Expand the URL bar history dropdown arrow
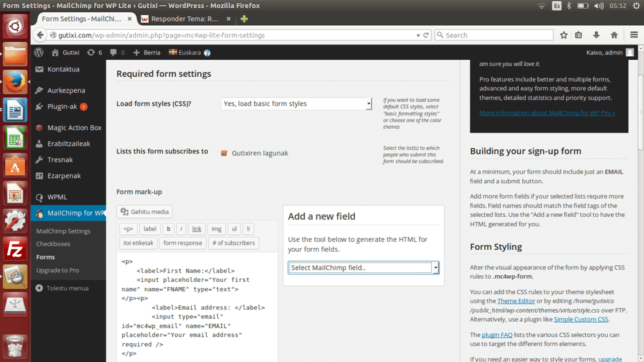This screenshot has height=362, width=644. [x=418, y=35]
